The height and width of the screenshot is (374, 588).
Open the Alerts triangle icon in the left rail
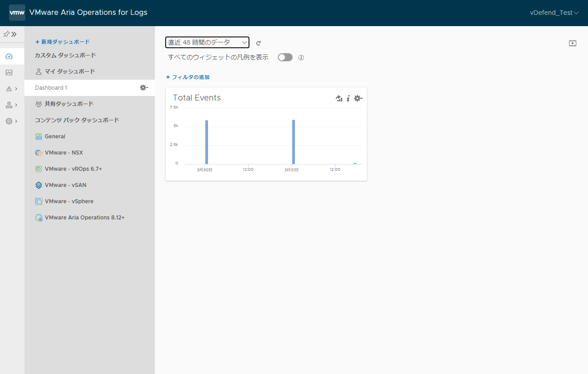tap(9, 89)
